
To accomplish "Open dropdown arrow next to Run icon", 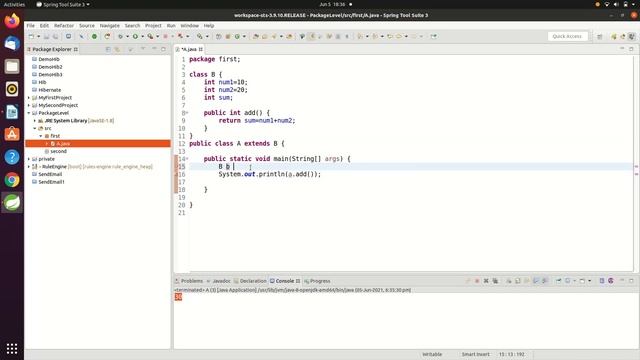I will [x=142, y=36].
